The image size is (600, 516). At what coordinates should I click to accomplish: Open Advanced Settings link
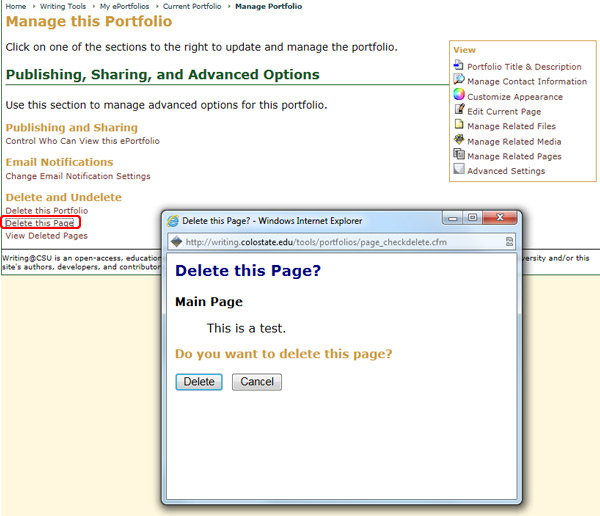506,171
